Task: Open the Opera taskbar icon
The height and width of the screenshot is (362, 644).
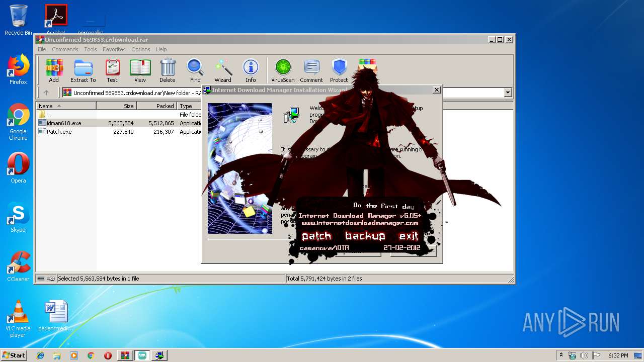Action: (108, 355)
